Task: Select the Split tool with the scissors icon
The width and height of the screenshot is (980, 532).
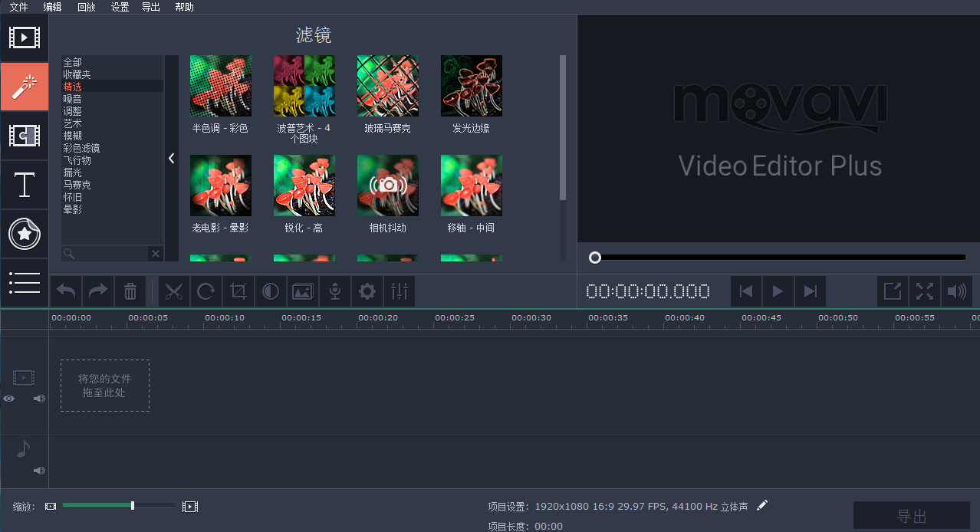Action: [x=174, y=291]
